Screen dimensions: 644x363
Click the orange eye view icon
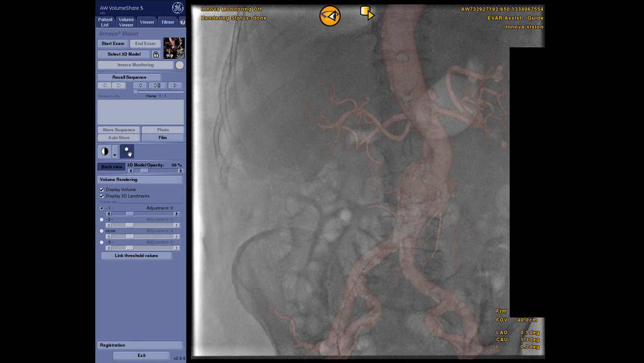(330, 16)
